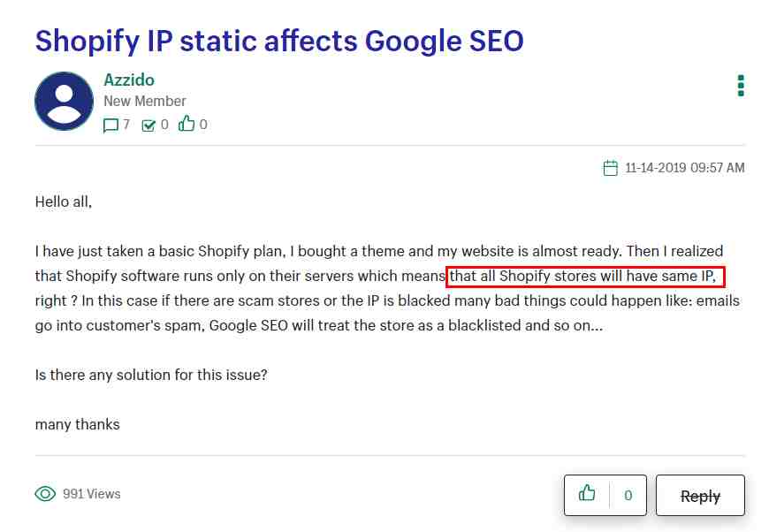Open the post title Shopify IP static affects Google SEO
The width and height of the screenshot is (769, 532).
pyautogui.click(x=279, y=41)
